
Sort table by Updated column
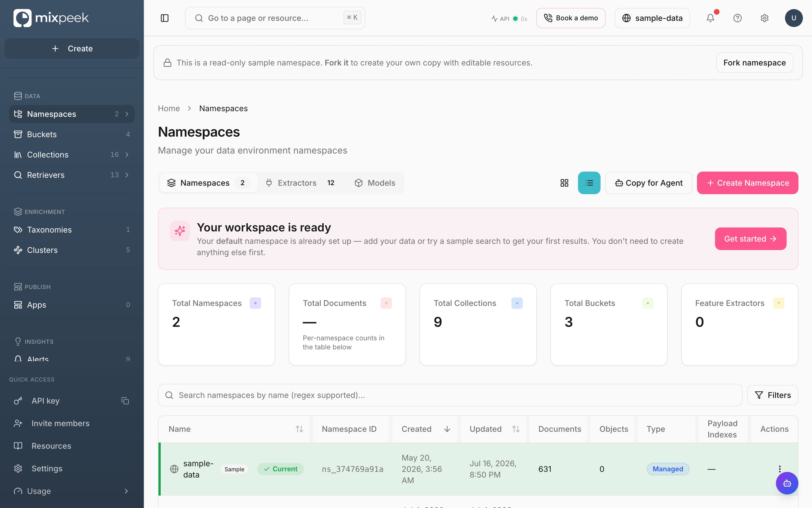516,429
